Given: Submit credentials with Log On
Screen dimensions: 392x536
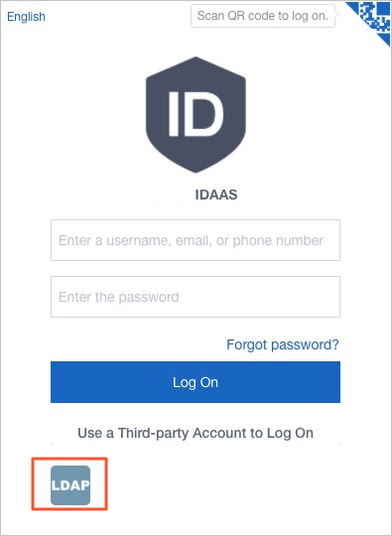Looking at the screenshot, I should click(196, 382).
